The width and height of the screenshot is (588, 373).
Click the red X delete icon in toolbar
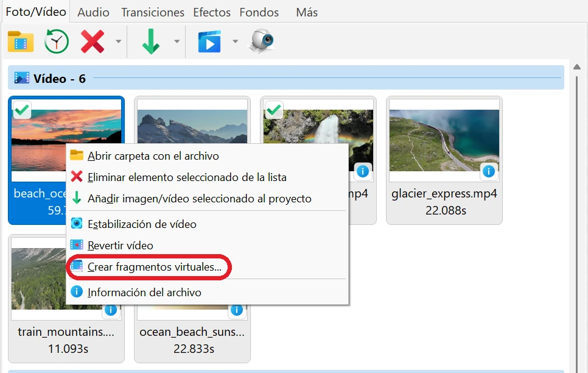[93, 41]
